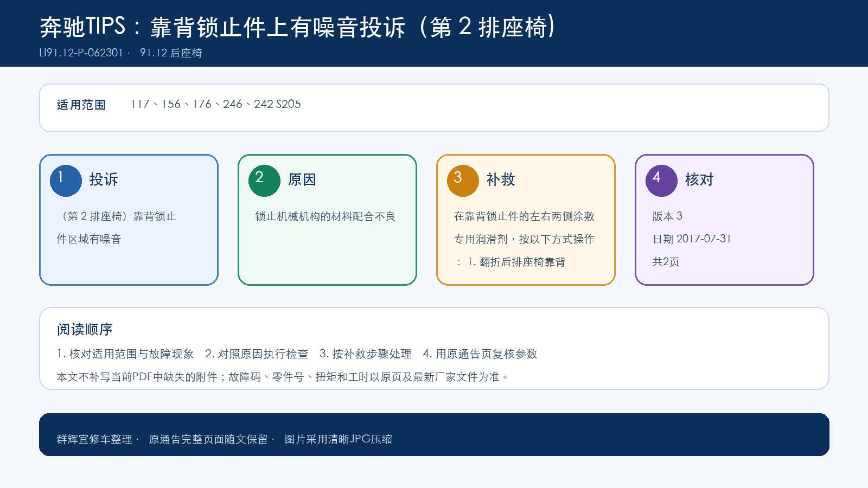The width and height of the screenshot is (868, 488).
Task: Click document number LI91.12-P-062301
Action: [81, 53]
